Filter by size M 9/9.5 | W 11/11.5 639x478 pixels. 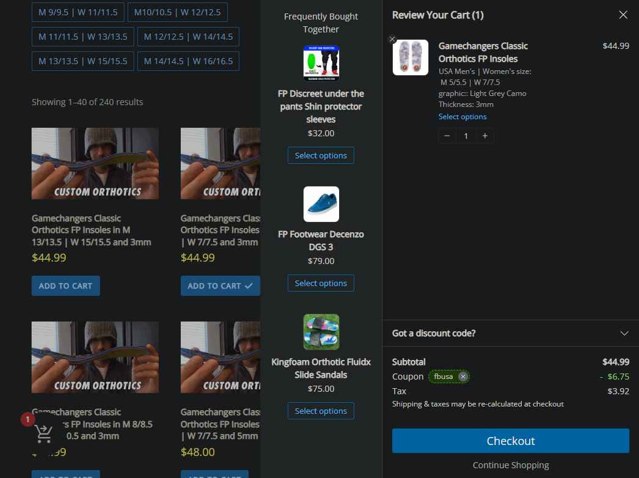point(78,12)
